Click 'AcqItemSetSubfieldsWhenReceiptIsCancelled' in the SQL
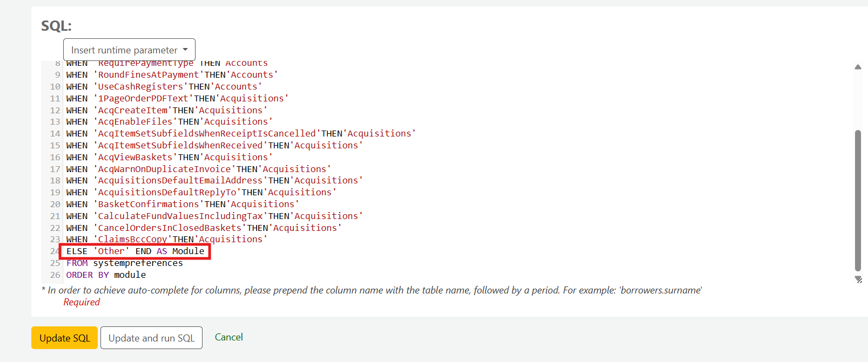Viewport: 868px width, 362px height. tap(206, 134)
